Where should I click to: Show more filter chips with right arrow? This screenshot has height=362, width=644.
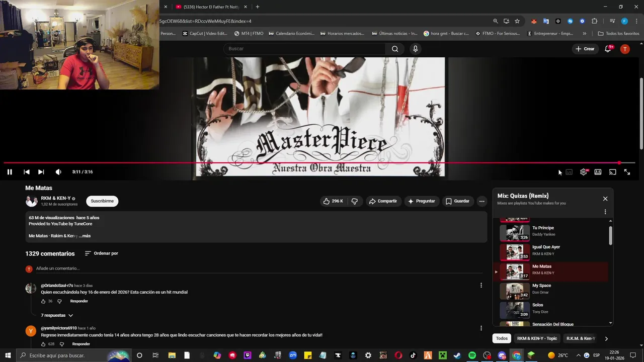606,338
